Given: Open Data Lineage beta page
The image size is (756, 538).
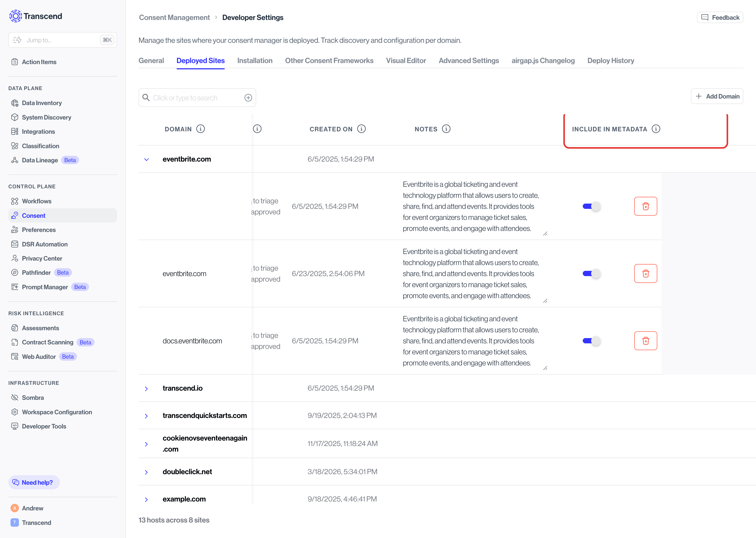Looking at the screenshot, I should tap(40, 160).
